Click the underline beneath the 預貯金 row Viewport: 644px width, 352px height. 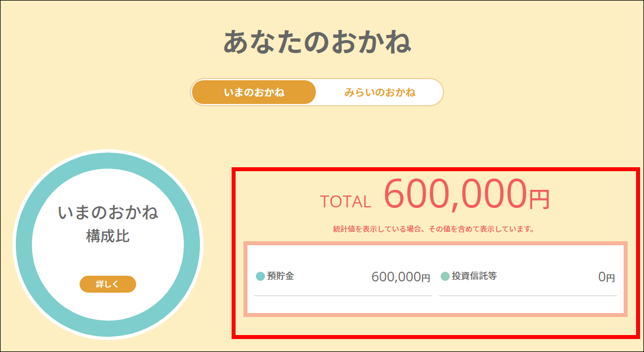point(343,295)
